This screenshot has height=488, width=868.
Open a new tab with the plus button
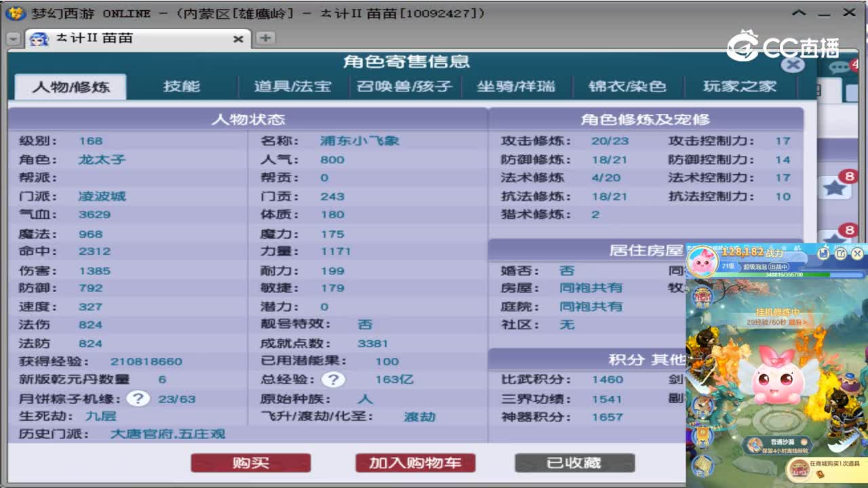coord(266,39)
